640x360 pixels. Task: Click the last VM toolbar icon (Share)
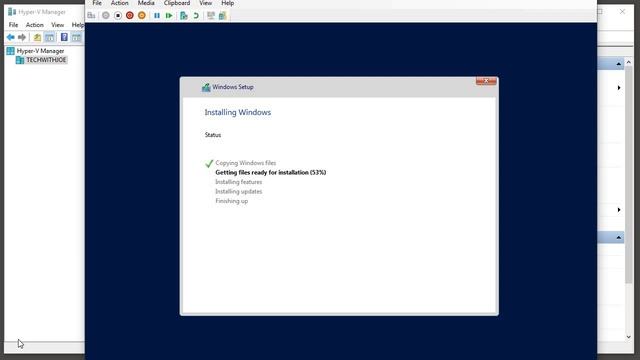[x=222, y=16]
